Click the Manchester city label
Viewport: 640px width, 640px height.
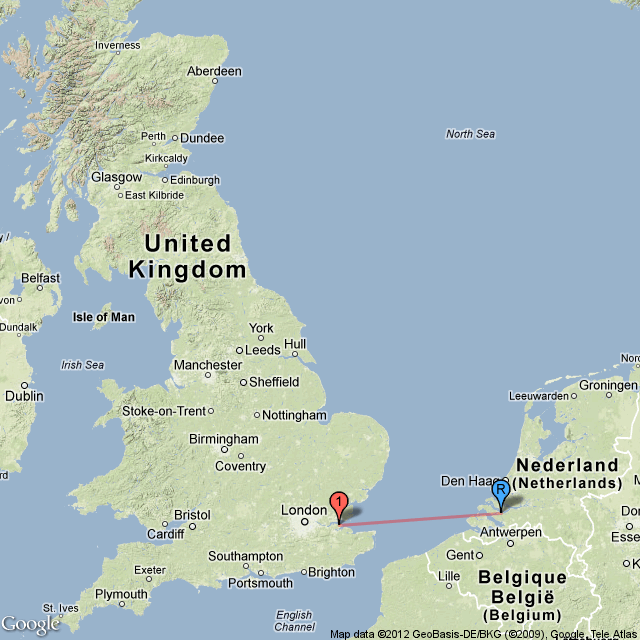coord(208,364)
